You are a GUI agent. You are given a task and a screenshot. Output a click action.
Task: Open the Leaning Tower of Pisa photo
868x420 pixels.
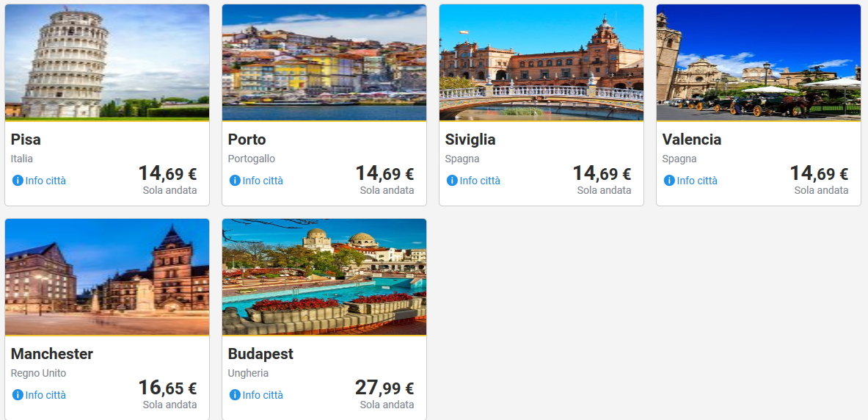(x=107, y=62)
